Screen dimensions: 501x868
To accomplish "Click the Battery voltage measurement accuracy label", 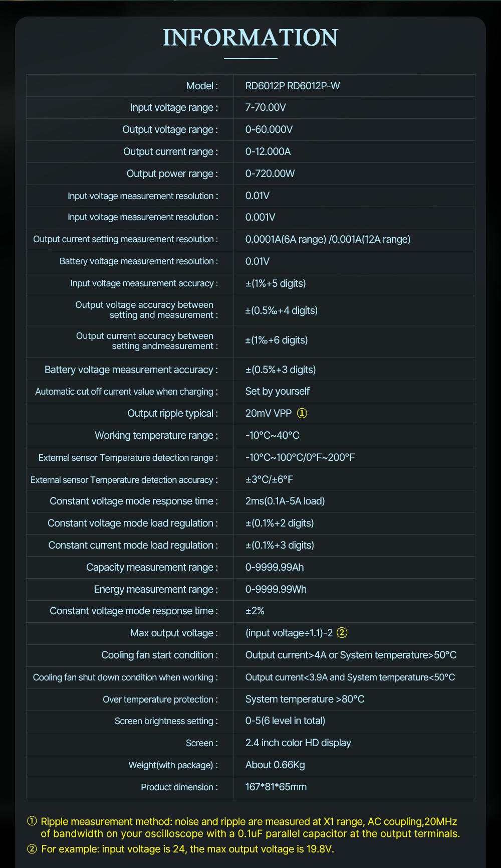I will [x=131, y=370].
